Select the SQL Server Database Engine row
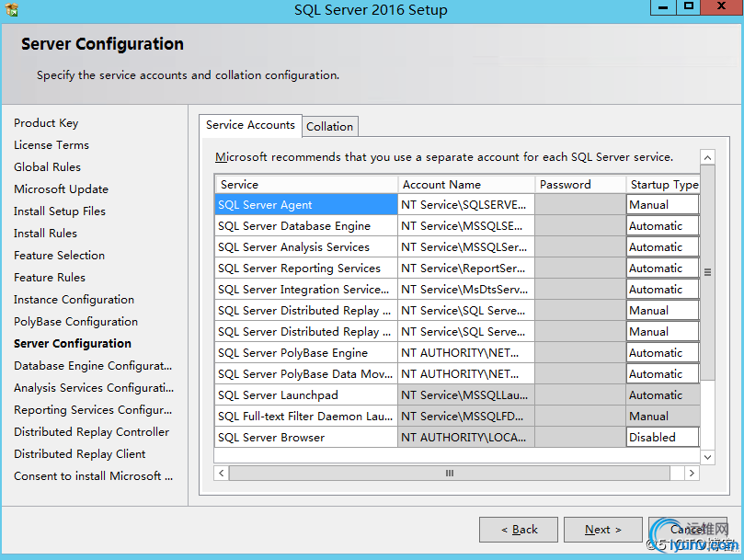 (306, 226)
